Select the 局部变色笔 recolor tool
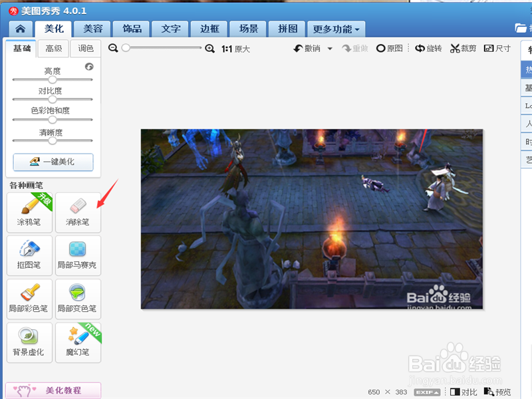 pyautogui.click(x=78, y=299)
